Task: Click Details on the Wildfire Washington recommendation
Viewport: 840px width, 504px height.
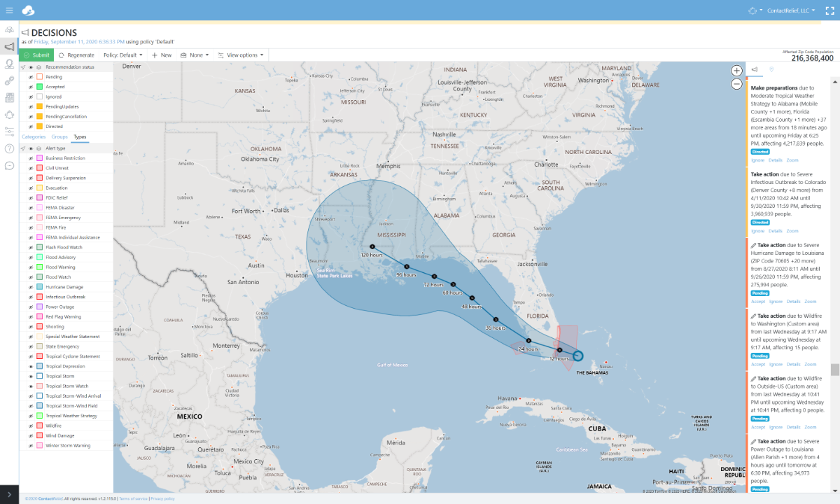Action: pos(793,365)
